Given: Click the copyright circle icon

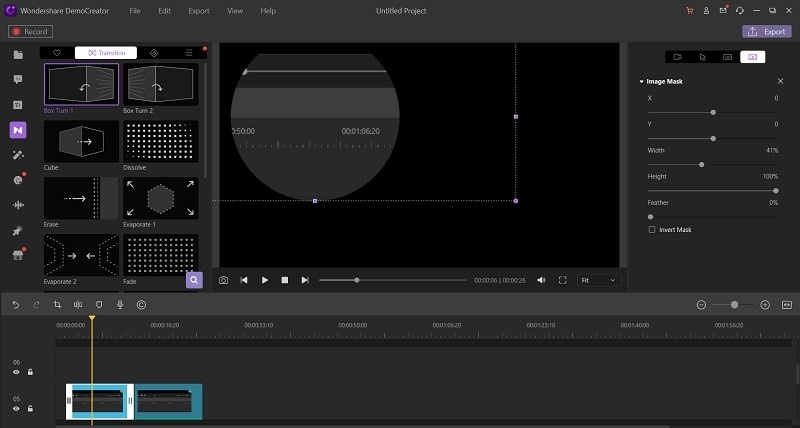Looking at the screenshot, I should tap(141, 305).
